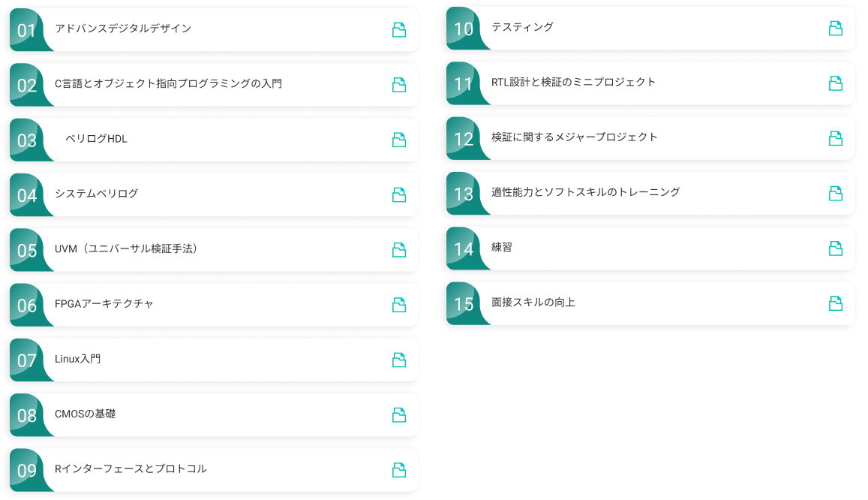
Task: Click document icon in アドバンスデジタルデザイン row
Action: [x=399, y=30]
